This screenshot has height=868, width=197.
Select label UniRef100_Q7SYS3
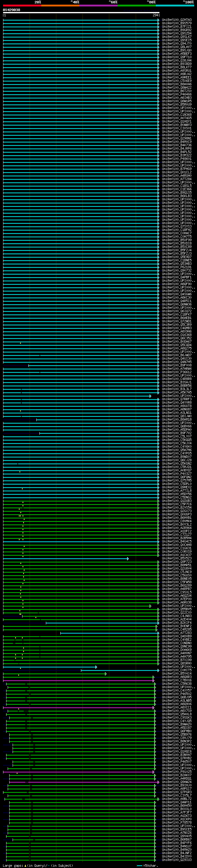click(x=177, y=226)
